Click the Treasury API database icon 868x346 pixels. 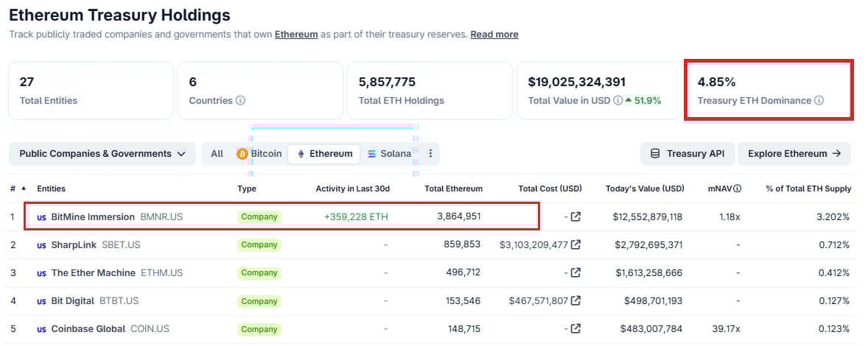pyautogui.click(x=655, y=154)
